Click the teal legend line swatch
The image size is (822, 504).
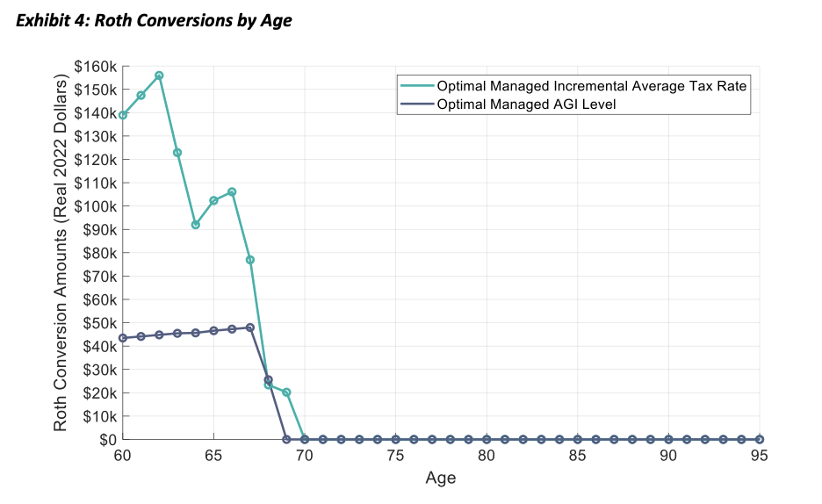pyautogui.click(x=417, y=86)
